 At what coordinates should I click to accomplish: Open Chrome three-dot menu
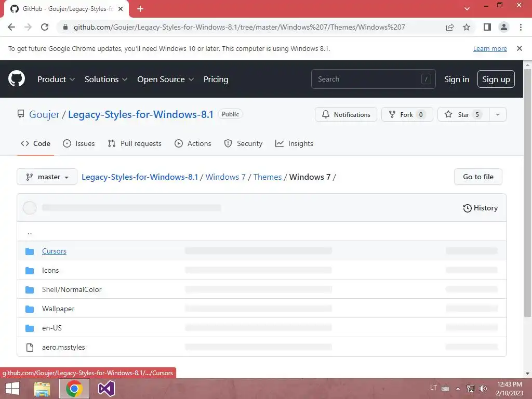click(x=521, y=27)
